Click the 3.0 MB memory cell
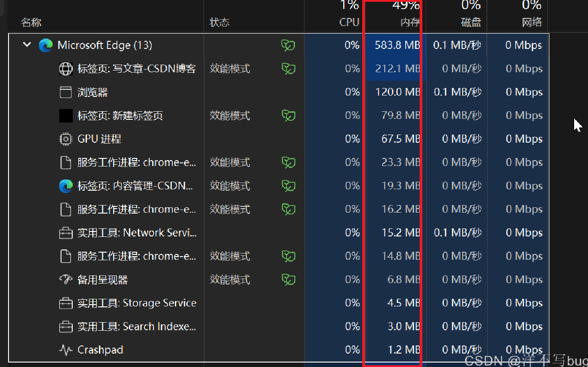 [404, 327]
